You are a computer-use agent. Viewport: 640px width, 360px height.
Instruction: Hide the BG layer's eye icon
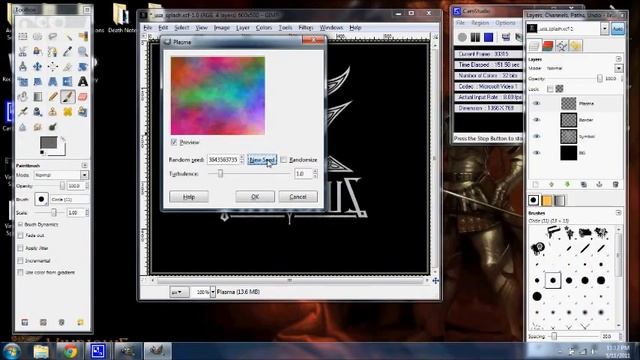click(x=537, y=153)
